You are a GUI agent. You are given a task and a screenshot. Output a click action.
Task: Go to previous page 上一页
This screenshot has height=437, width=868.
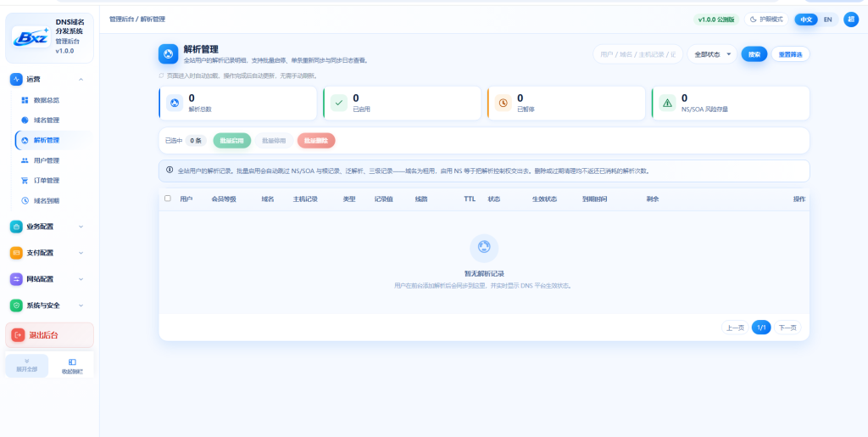coord(735,328)
